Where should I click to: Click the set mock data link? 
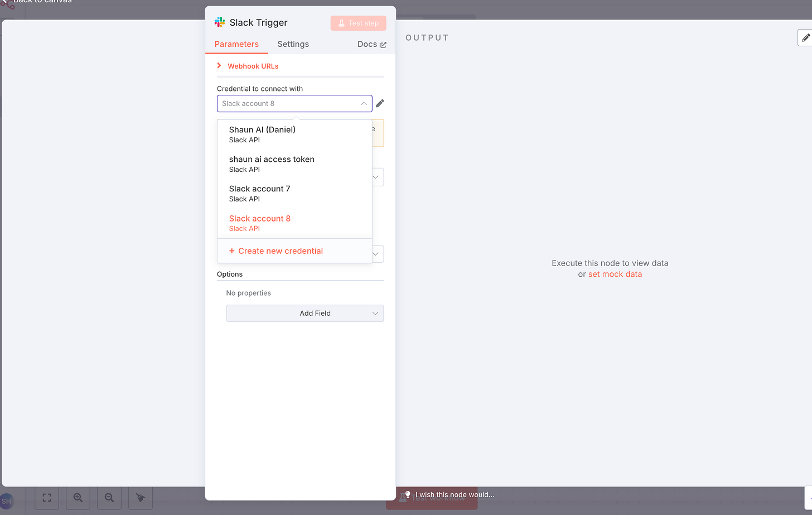coord(615,274)
